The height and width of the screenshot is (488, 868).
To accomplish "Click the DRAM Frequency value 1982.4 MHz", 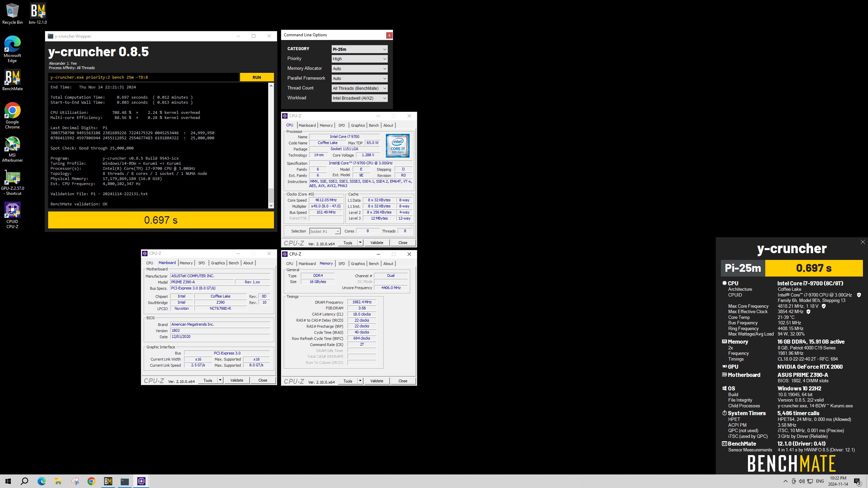I will pyautogui.click(x=362, y=302).
